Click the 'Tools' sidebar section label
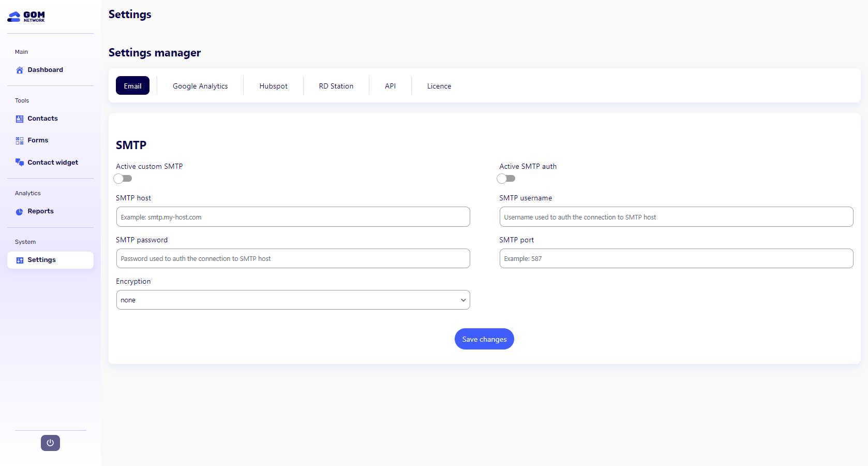This screenshot has width=868, height=466. tap(22, 100)
